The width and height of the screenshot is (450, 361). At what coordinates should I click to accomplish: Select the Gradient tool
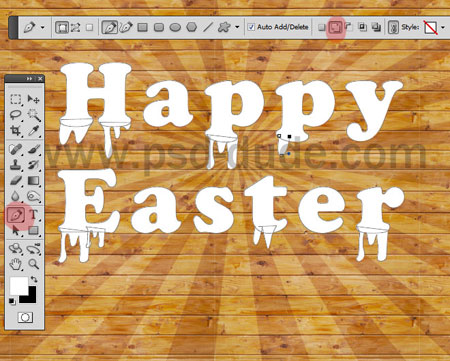(33, 181)
